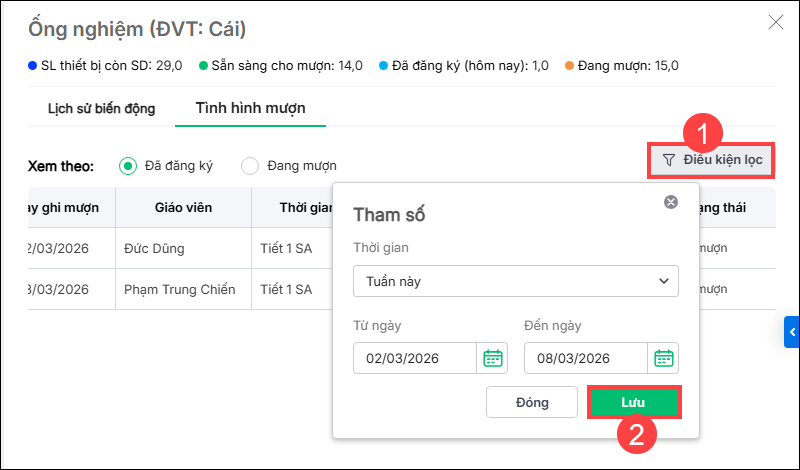The image size is (800, 470).
Task: Select the Phạm Trung Chiến row
Action: pyautogui.click(x=180, y=289)
